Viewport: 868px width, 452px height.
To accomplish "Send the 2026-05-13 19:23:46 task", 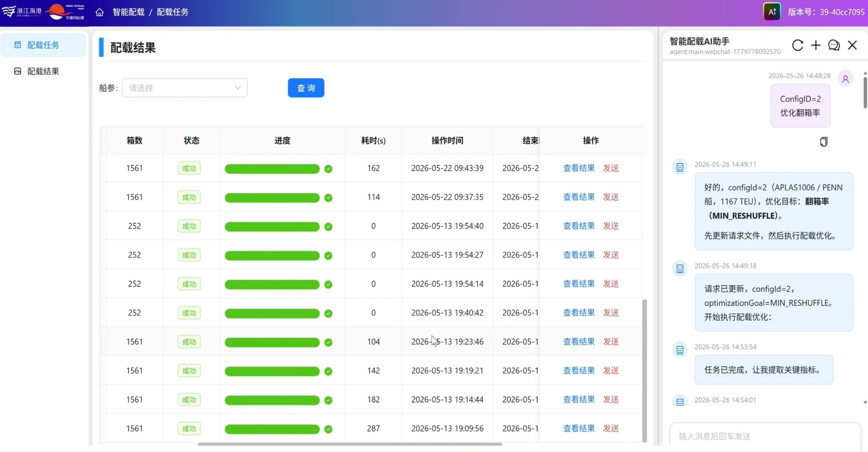I will (611, 341).
